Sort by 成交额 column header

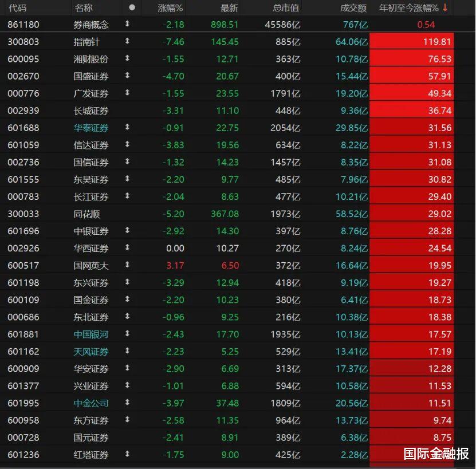pos(353,8)
